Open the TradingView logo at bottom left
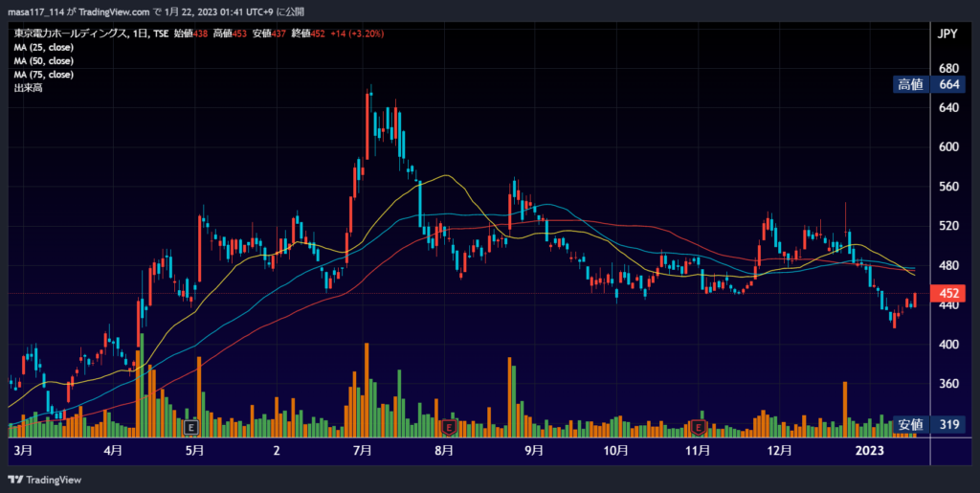 pos(44,480)
